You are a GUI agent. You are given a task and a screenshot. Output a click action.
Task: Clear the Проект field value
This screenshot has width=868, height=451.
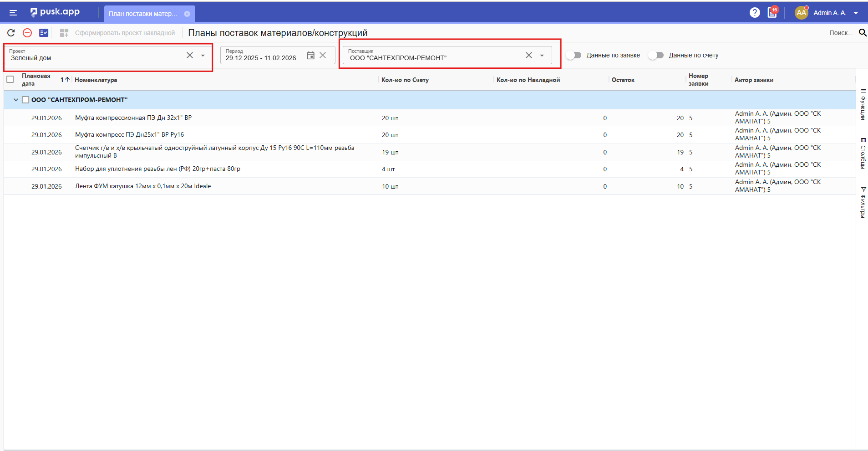190,55
